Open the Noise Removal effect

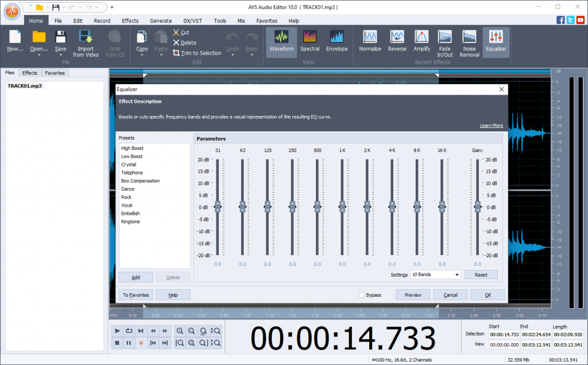coord(469,42)
